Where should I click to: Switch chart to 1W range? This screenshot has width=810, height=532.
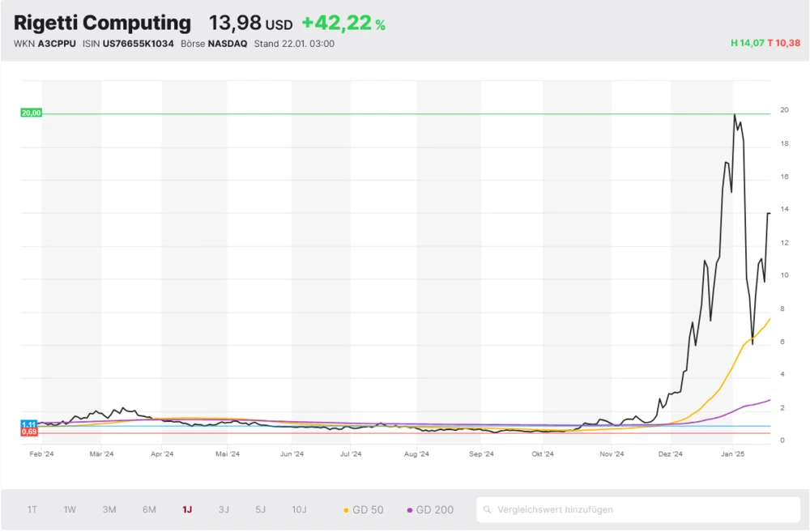[70, 509]
